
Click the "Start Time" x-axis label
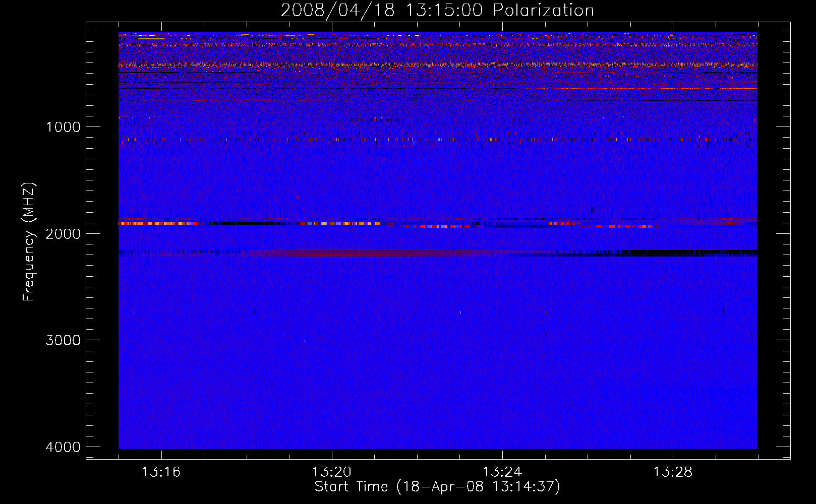[x=437, y=487]
